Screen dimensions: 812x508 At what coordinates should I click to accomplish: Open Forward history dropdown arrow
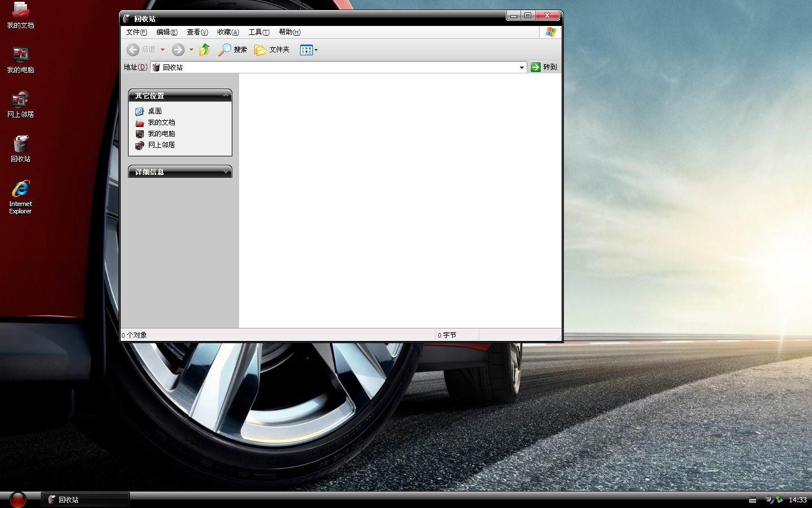click(191, 50)
